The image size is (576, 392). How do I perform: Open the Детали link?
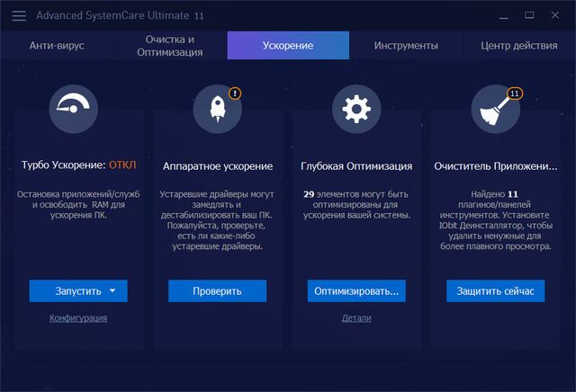coord(356,317)
